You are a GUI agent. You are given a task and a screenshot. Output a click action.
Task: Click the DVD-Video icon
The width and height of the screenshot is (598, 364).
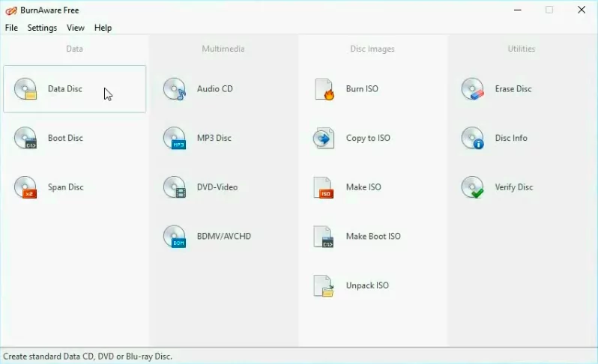click(175, 187)
